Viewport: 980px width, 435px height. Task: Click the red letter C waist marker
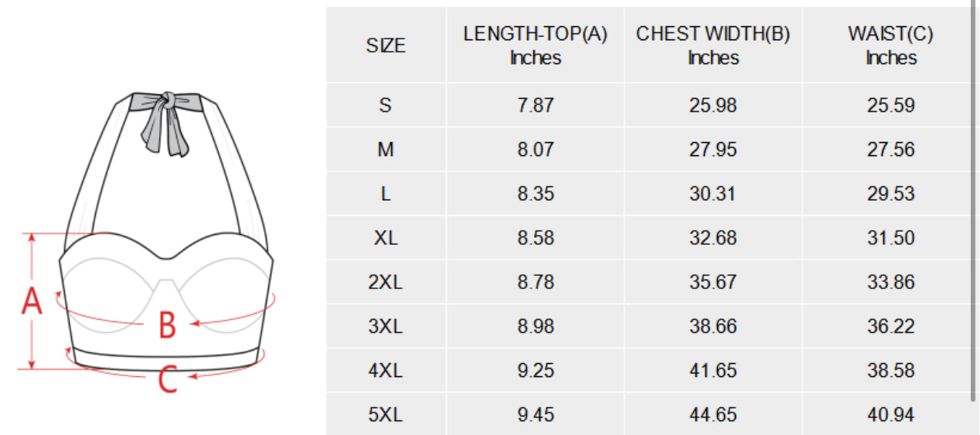[168, 379]
